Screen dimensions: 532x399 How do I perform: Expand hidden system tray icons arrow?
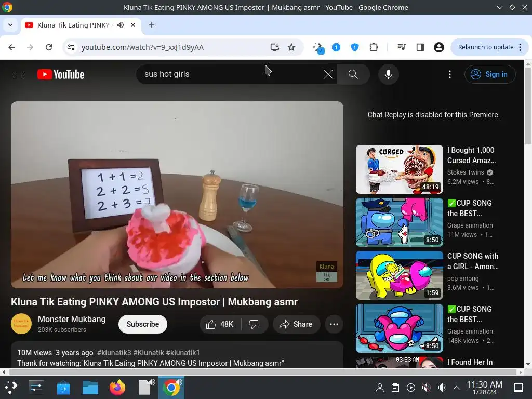(457, 388)
